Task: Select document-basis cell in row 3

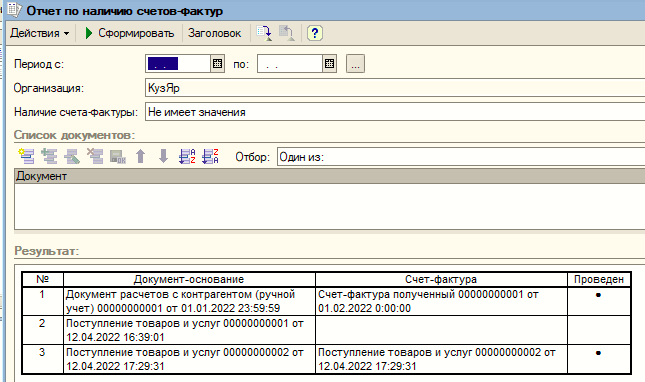Action: (x=189, y=359)
